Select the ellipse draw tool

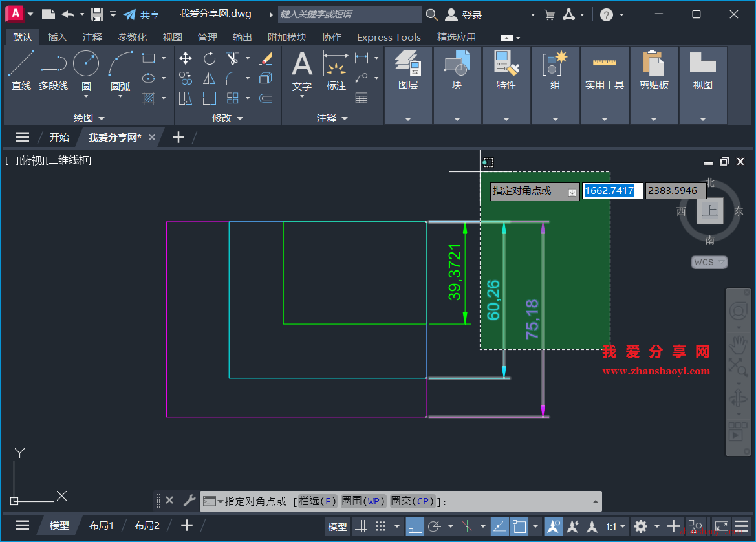tap(149, 78)
